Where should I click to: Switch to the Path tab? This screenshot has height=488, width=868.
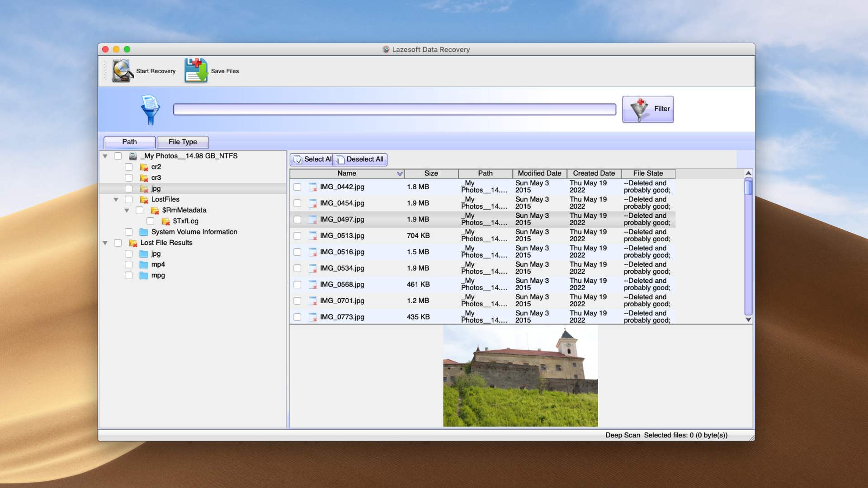[x=129, y=142]
